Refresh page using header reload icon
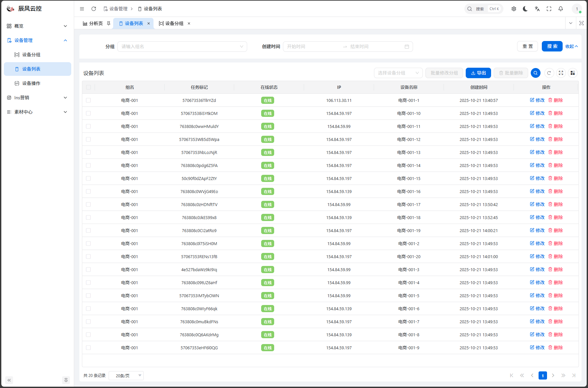This screenshot has height=388, width=588. pyautogui.click(x=94, y=9)
